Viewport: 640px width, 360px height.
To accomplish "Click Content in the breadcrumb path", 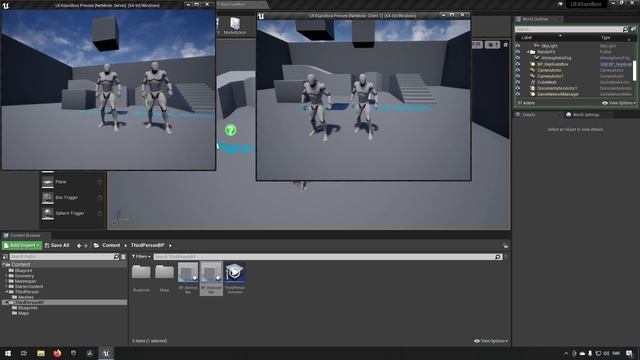I will point(111,245).
